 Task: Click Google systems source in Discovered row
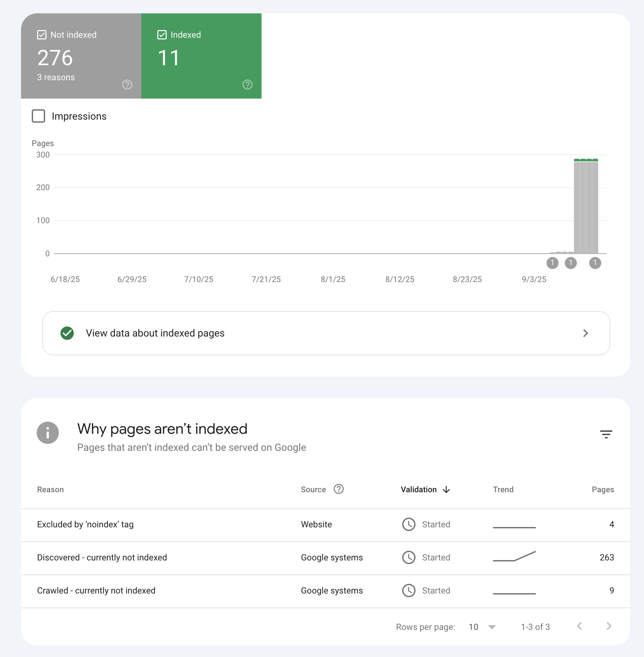pos(332,557)
